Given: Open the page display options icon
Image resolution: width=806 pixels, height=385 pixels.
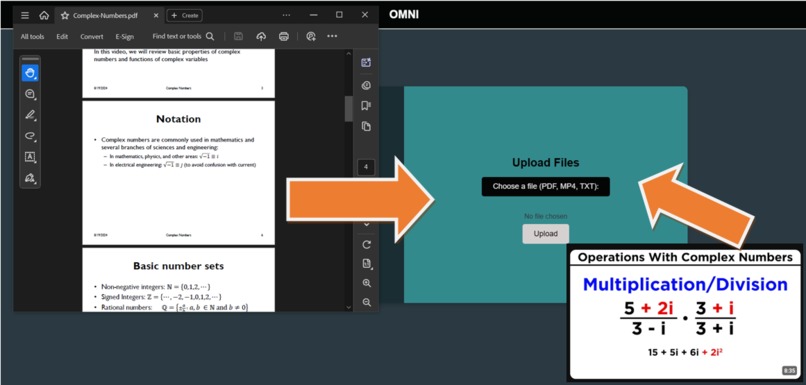Looking at the screenshot, I should (x=367, y=264).
